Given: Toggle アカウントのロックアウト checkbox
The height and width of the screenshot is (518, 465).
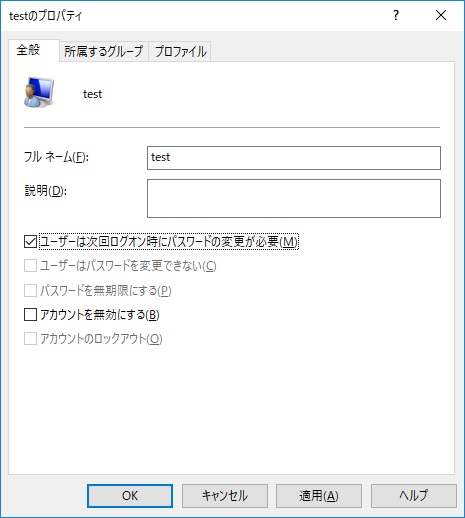Looking at the screenshot, I should [x=30, y=339].
